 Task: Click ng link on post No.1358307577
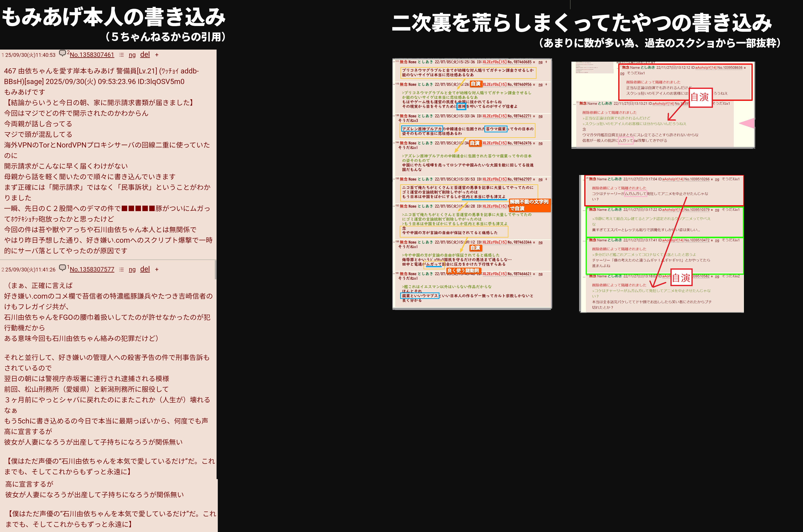(132, 270)
